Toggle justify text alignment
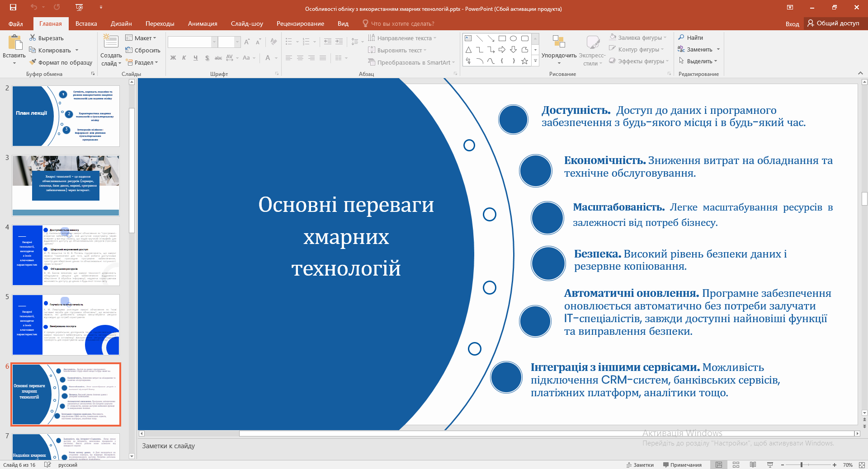 click(323, 58)
